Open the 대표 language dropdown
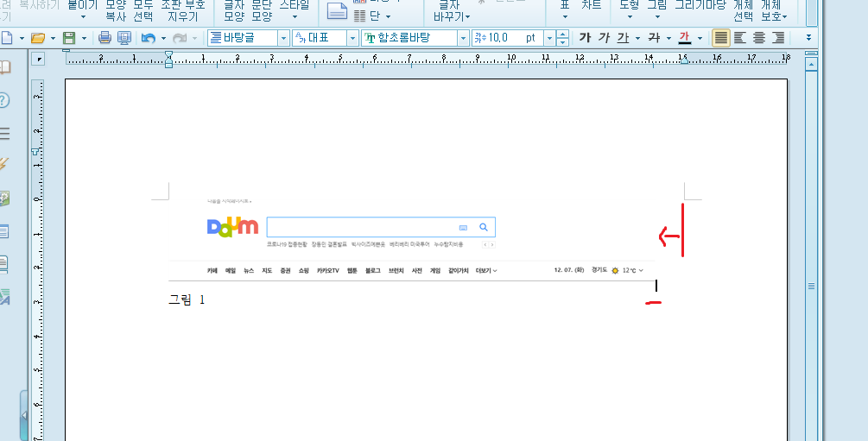The width and height of the screenshot is (868, 441). pyautogui.click(x=352, y=38)
